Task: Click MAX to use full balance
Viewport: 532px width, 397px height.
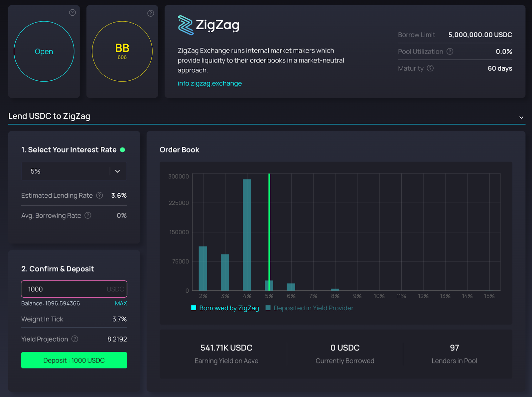Action: (121, 303)
